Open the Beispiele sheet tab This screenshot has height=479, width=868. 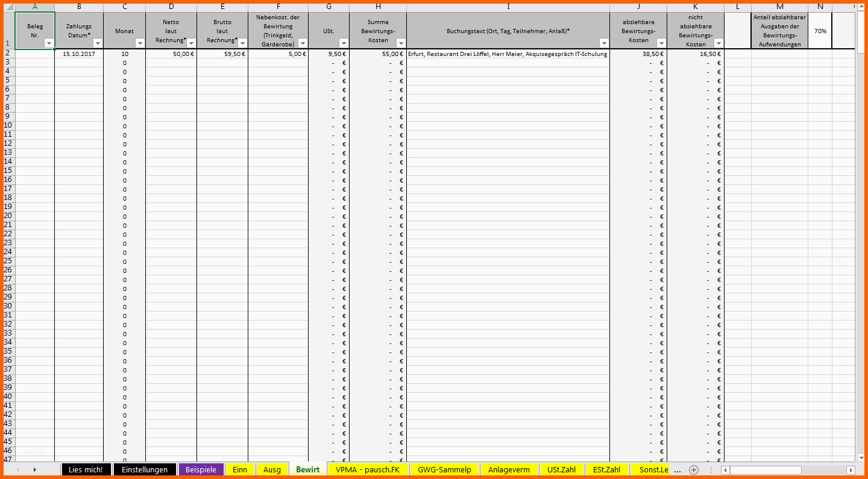pyautogui.click(x=201, y=470)
